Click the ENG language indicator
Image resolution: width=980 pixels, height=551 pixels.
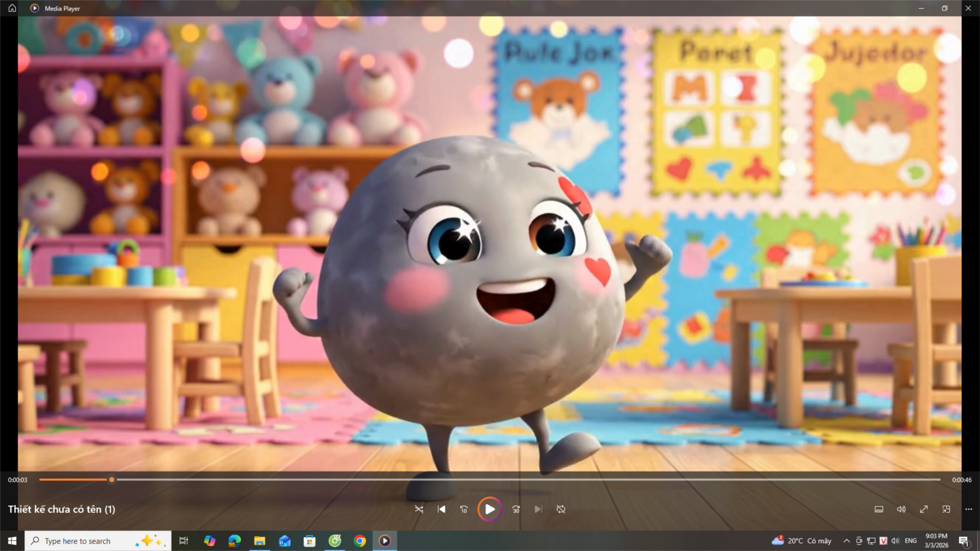coord(911,541)
